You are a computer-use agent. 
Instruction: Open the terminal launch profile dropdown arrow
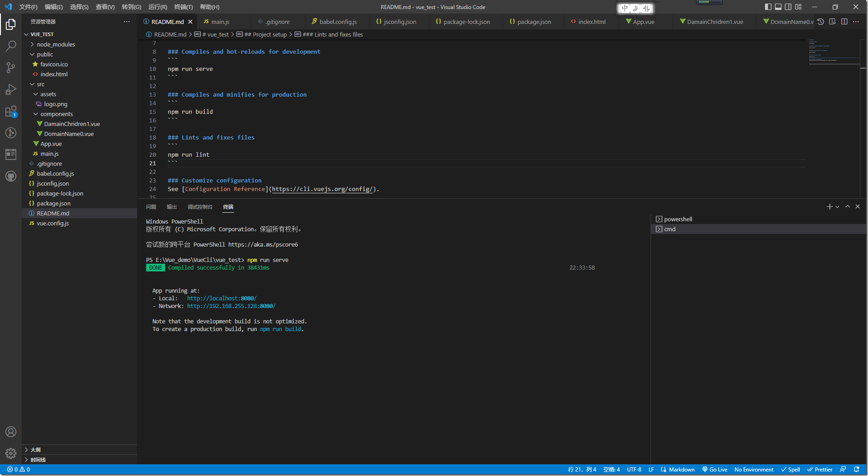click(837, 207)
